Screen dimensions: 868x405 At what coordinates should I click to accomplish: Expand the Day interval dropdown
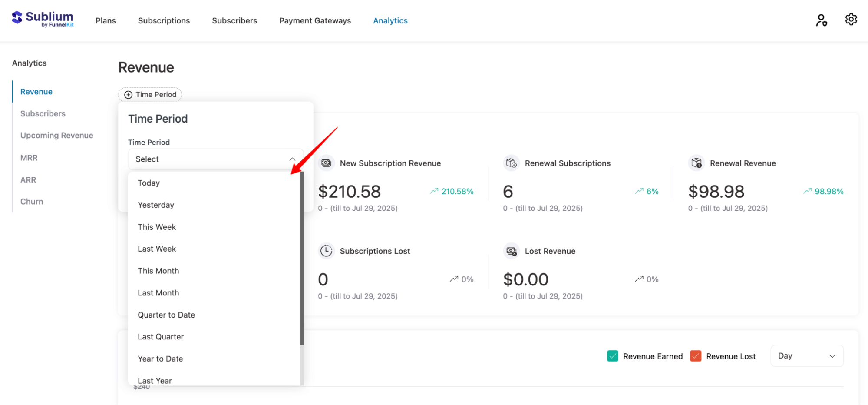coord(806,356)
